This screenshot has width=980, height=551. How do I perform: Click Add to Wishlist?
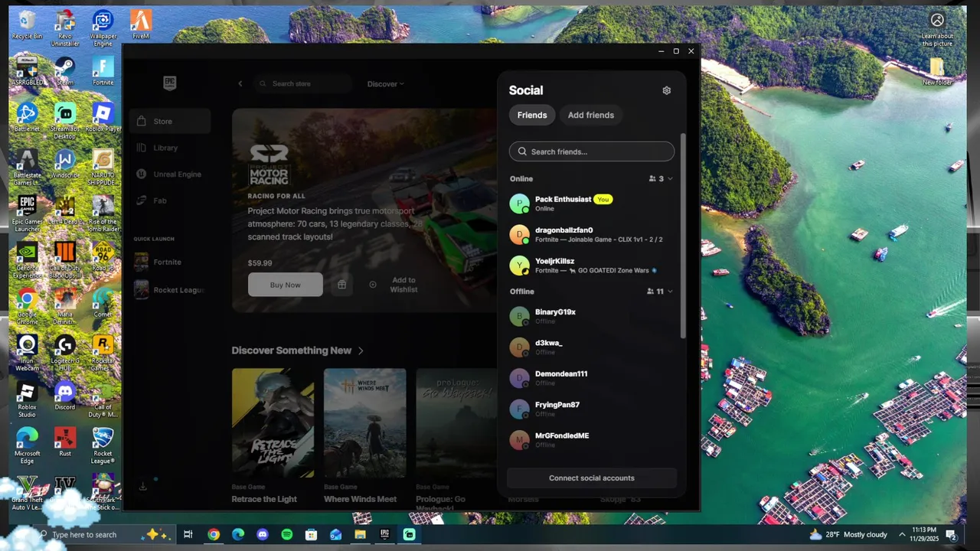click(394, 285)
